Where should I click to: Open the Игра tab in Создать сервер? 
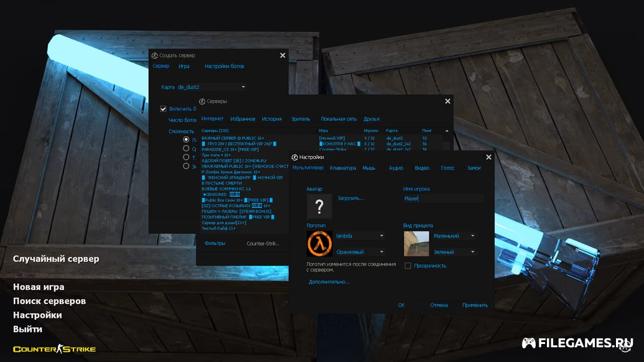point(184,66)
